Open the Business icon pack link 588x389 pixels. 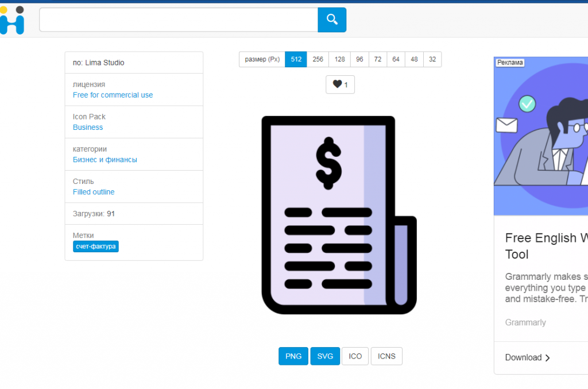(88, 128)
